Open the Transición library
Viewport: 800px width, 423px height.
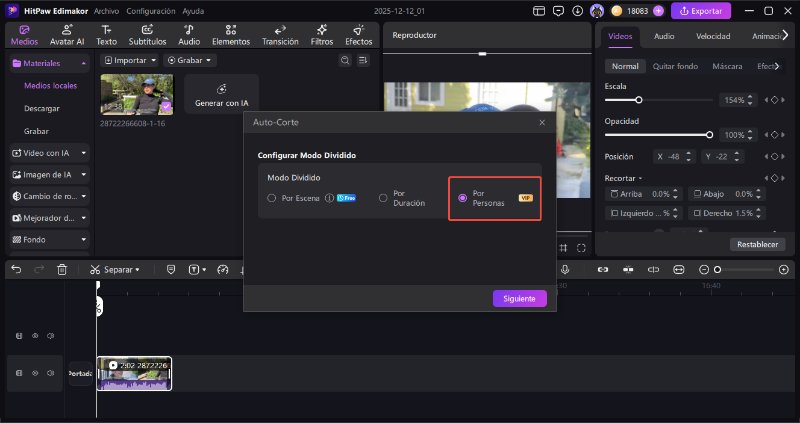pyautogui.click(x=280, y=35)
